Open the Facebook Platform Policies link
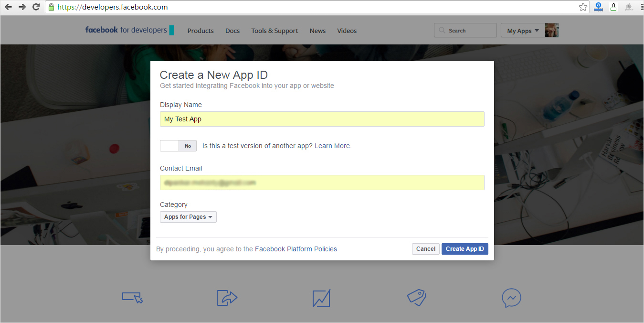Image resolution: width=644 pixels, height=323 pixels. pyautogui.click(x=296, y=249)
